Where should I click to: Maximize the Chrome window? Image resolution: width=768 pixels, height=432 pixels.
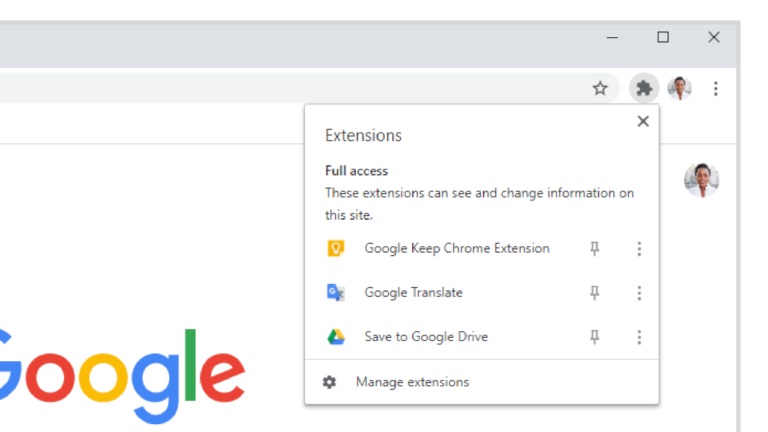(x=663, y=37)
